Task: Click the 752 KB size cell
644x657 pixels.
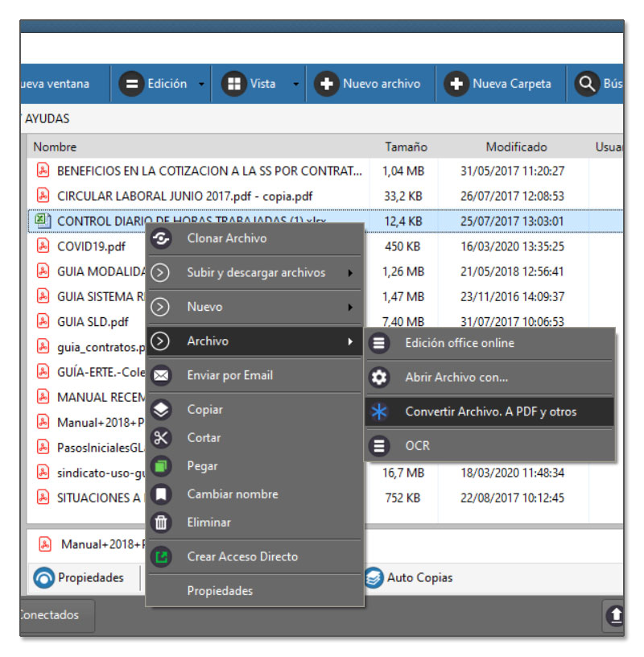Action: click(x=402, y=498)
